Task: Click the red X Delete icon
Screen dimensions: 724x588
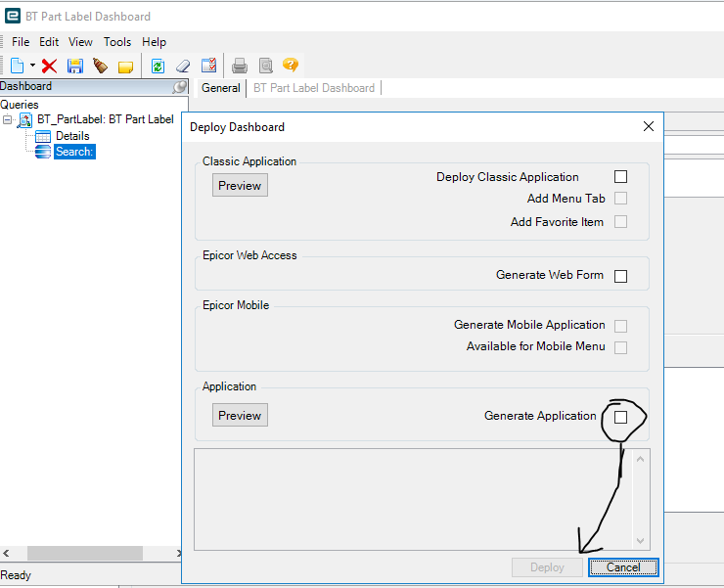Action: tap(49, 66)
